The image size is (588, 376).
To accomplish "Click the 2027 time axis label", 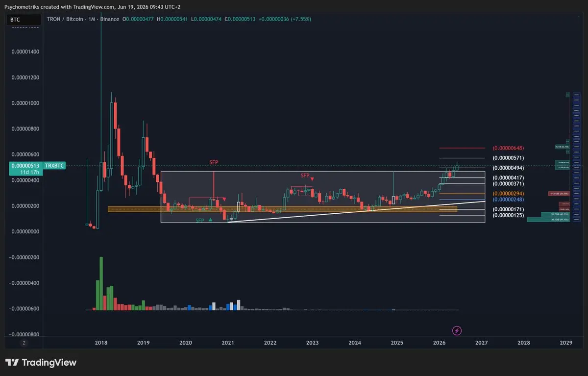I will pos(481,343).
